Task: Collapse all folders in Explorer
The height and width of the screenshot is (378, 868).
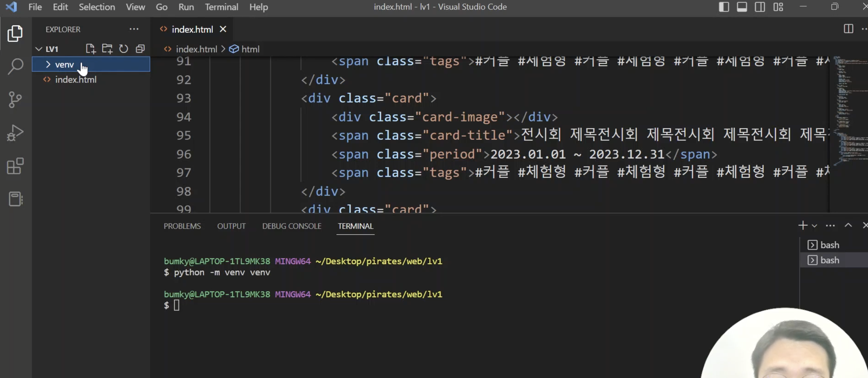Action: 140,49
